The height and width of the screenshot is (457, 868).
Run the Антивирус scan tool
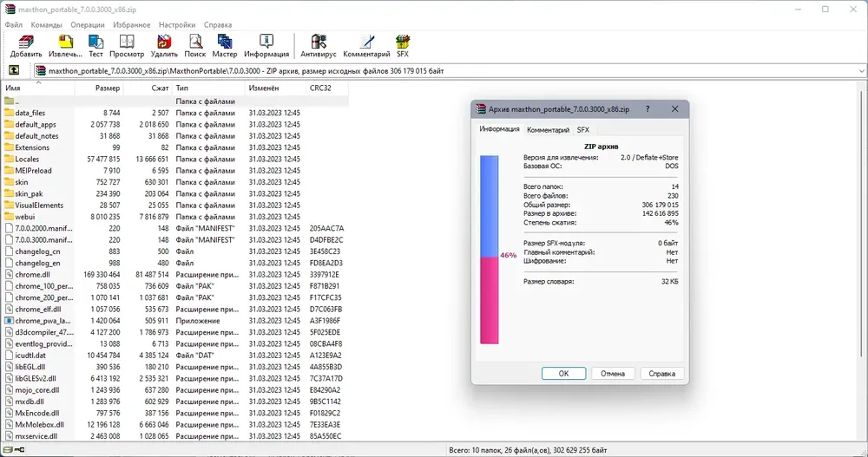(x=319, y=46)
